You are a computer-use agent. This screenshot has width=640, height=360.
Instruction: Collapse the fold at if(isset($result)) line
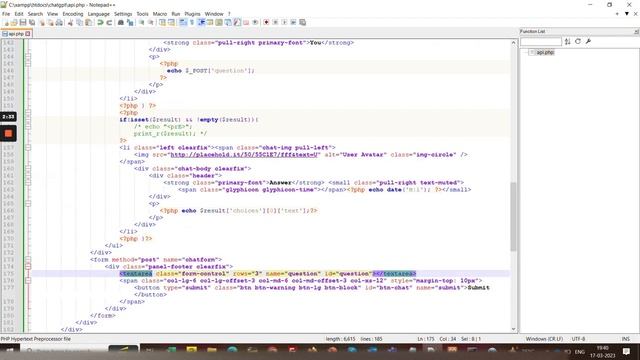(28, 120)
